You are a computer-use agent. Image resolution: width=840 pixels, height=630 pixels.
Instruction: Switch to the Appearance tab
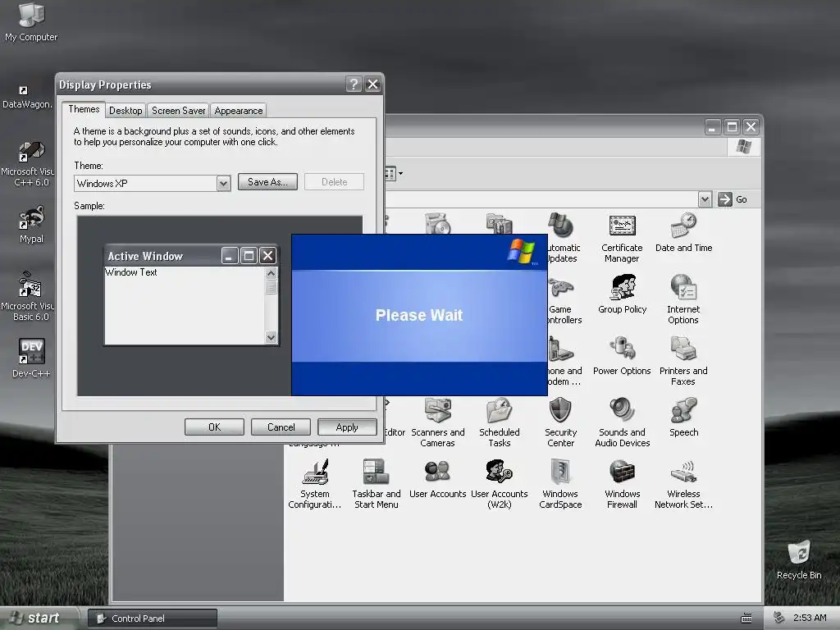point(239,111)
